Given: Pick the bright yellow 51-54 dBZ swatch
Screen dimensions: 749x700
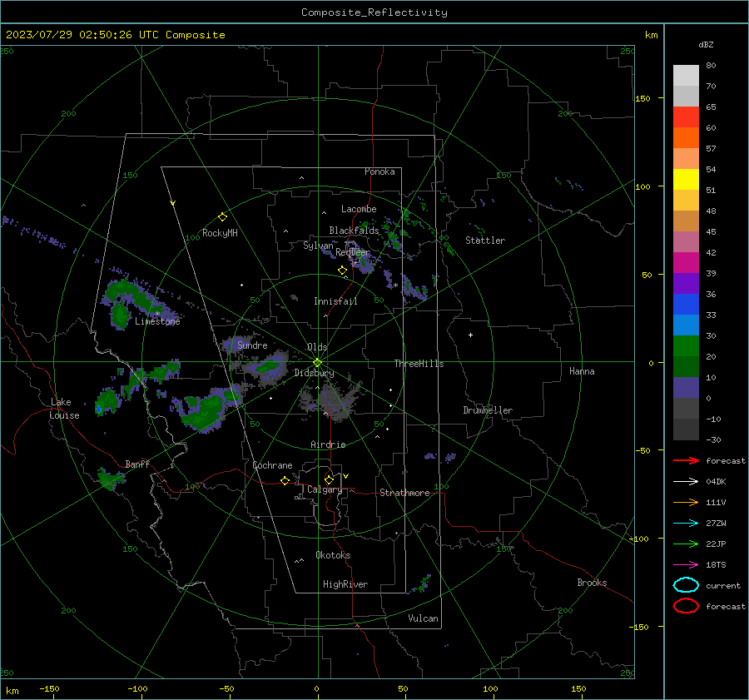Looking at the screenshot, I should tap(686, 180).
